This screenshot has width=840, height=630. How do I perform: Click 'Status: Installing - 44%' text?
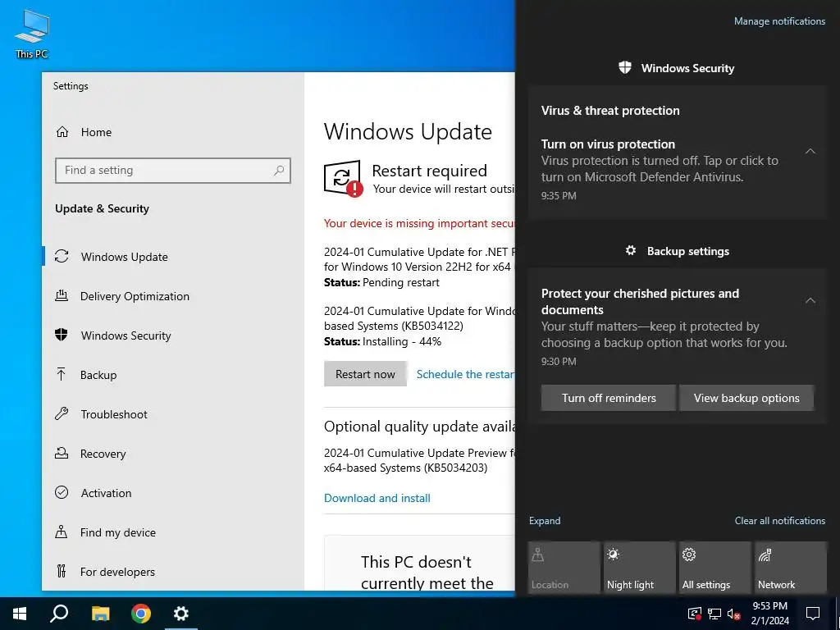382,341
